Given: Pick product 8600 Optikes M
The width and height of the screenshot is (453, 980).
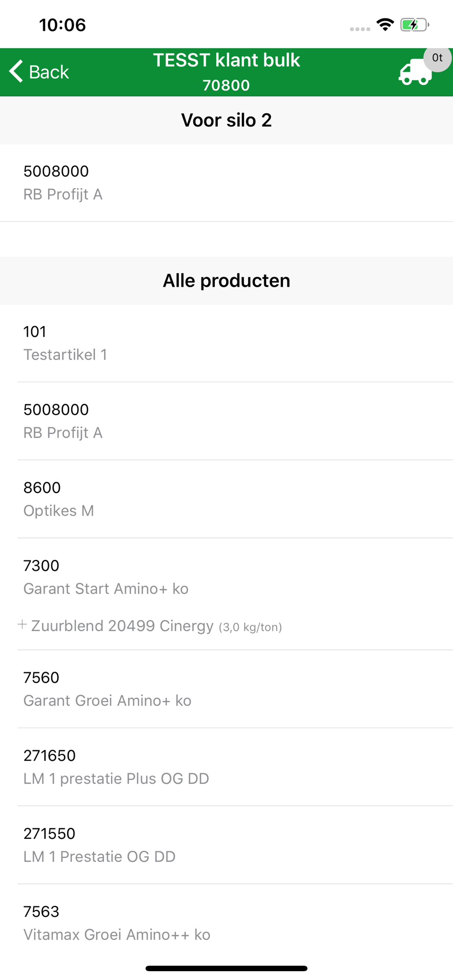Looking at the screenshot, I should point(226,499).
